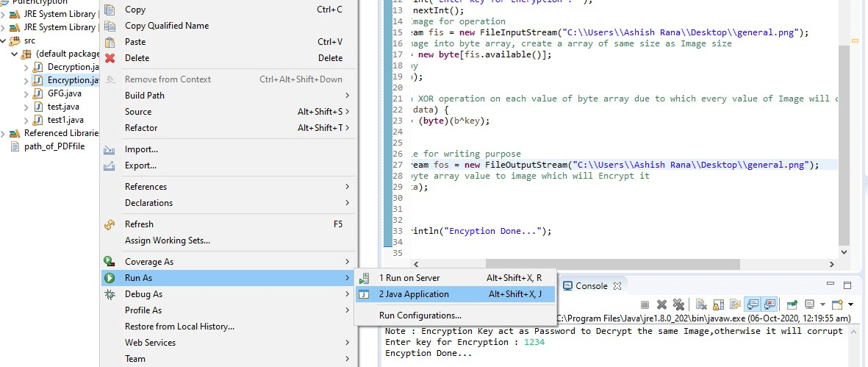Expand Decryption.java tree node arrow
Screen dimensions: 868x367
tap(26, 68)
